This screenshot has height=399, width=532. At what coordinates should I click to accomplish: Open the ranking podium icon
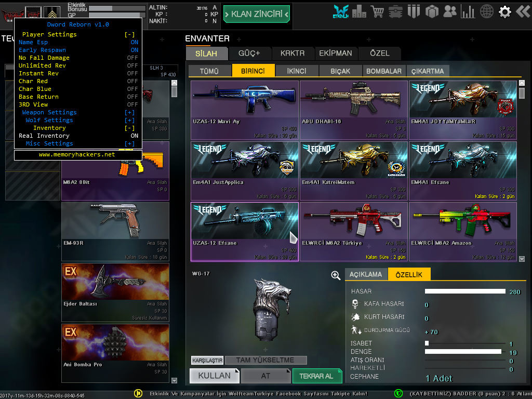tap(359, 12)
